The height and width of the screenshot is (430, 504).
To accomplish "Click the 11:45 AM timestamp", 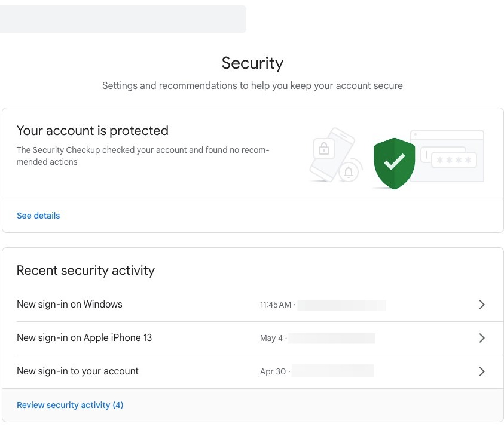I will click(x=276, y=305).
